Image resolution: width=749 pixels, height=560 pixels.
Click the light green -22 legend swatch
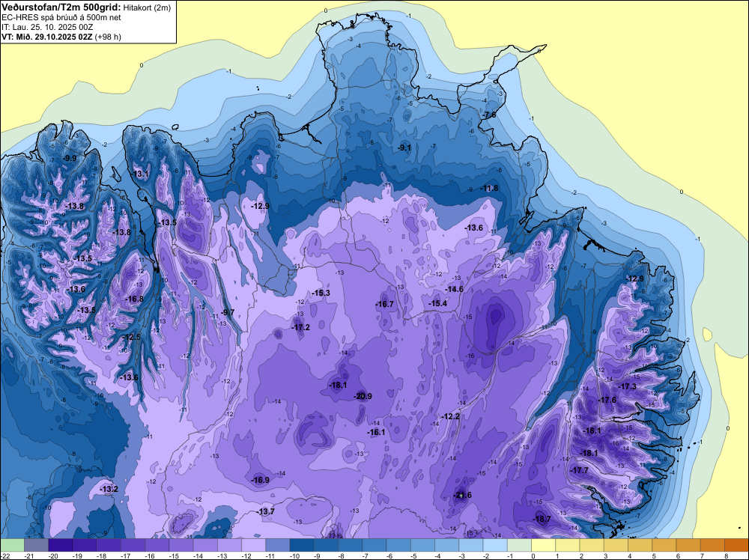click(12, 545)
